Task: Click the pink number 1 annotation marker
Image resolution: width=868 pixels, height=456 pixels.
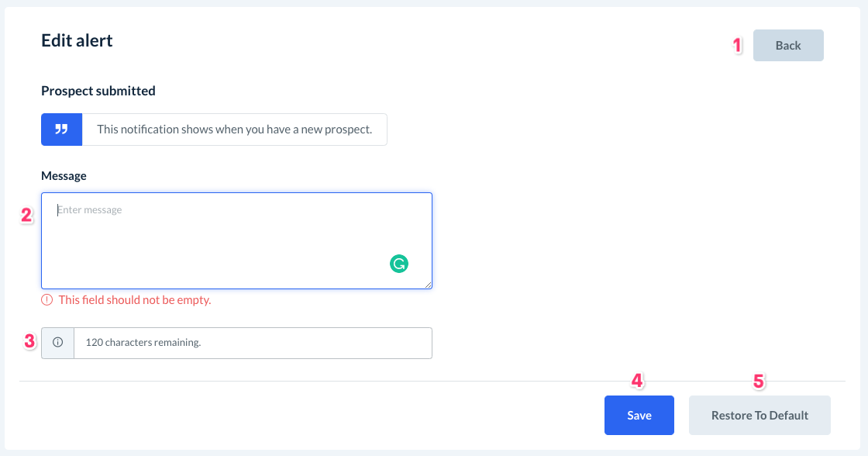Action: click(738, 46)
